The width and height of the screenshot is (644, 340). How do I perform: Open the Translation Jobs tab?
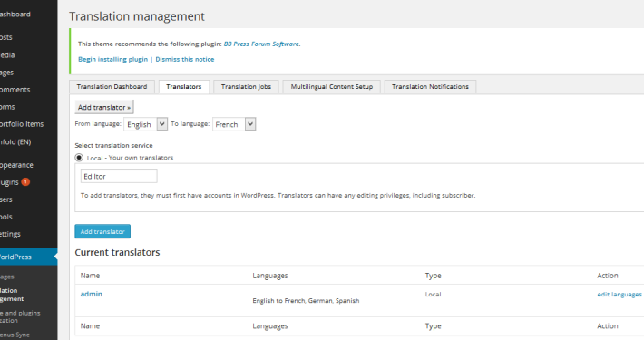246,87
